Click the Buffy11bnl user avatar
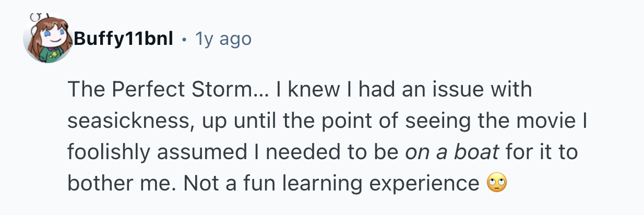The width and height of the screenshot is (644, 215). point(49,40)
